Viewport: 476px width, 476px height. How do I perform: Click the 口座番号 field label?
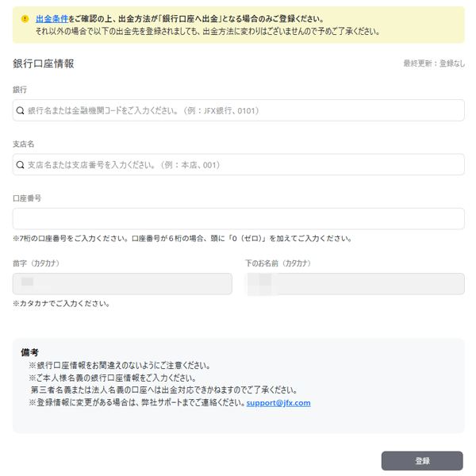[x=27, y=198]
